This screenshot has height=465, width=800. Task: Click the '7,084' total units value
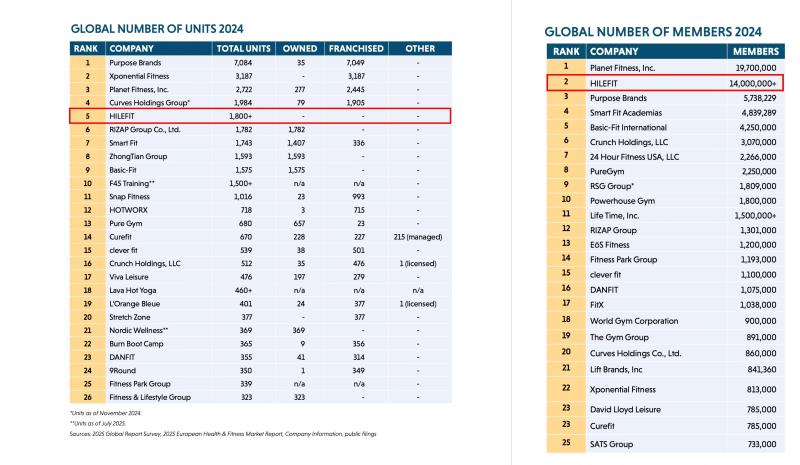243,63
